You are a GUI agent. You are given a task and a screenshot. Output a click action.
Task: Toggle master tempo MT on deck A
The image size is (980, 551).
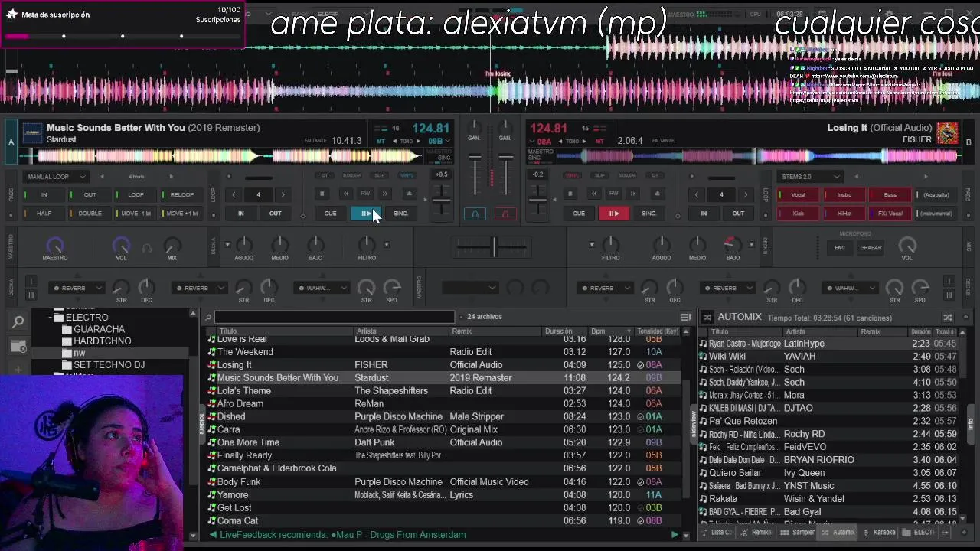[381, 141]
